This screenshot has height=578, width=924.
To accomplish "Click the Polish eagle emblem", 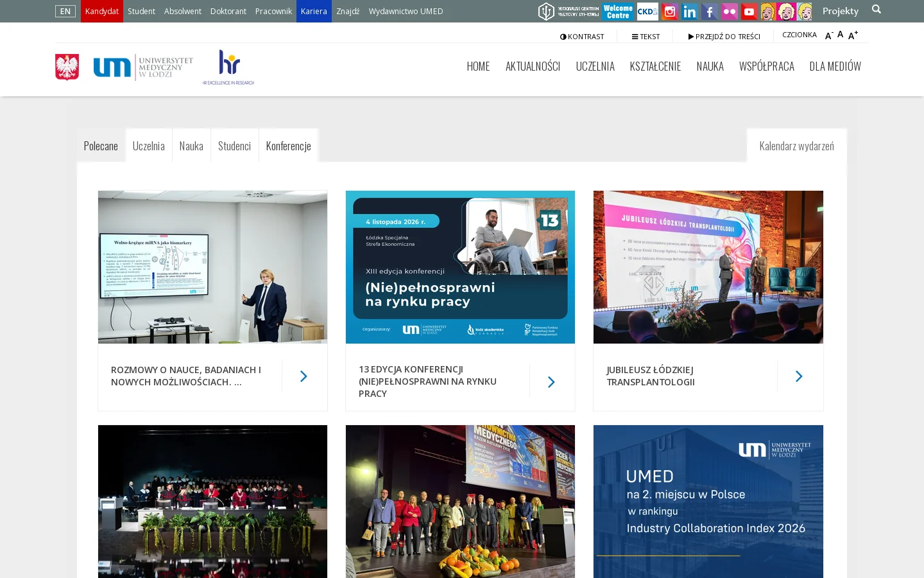I will (67, 67).
